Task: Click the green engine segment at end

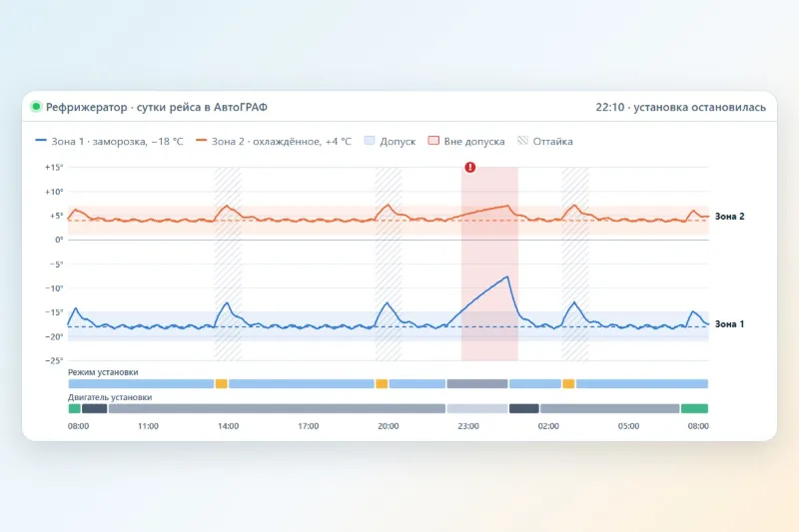Action: click(694, 408)
